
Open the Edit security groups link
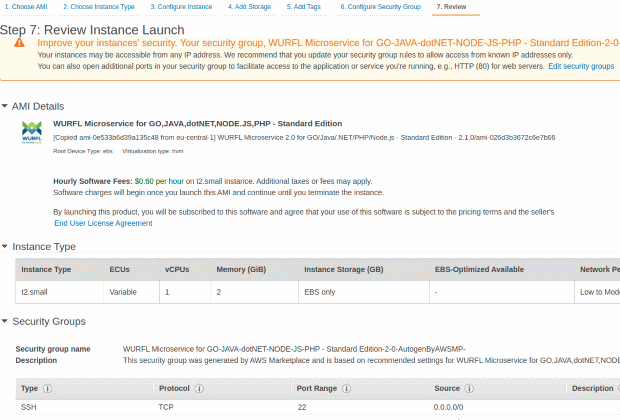(x=581, y=66)
